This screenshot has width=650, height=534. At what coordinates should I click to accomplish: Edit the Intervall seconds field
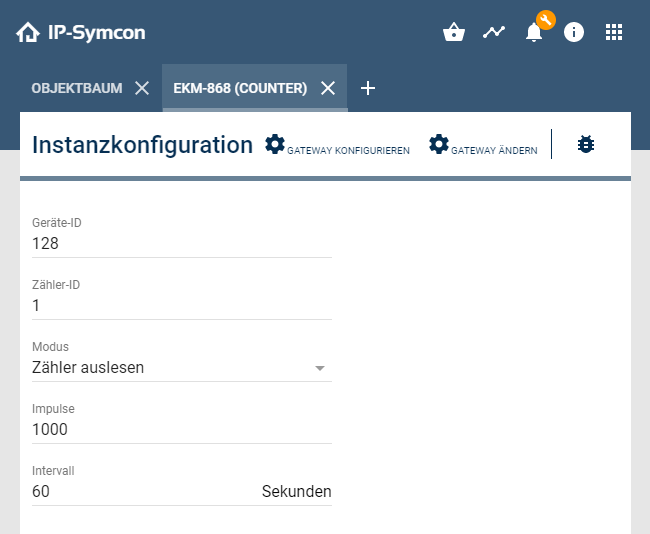click(140, 492)
